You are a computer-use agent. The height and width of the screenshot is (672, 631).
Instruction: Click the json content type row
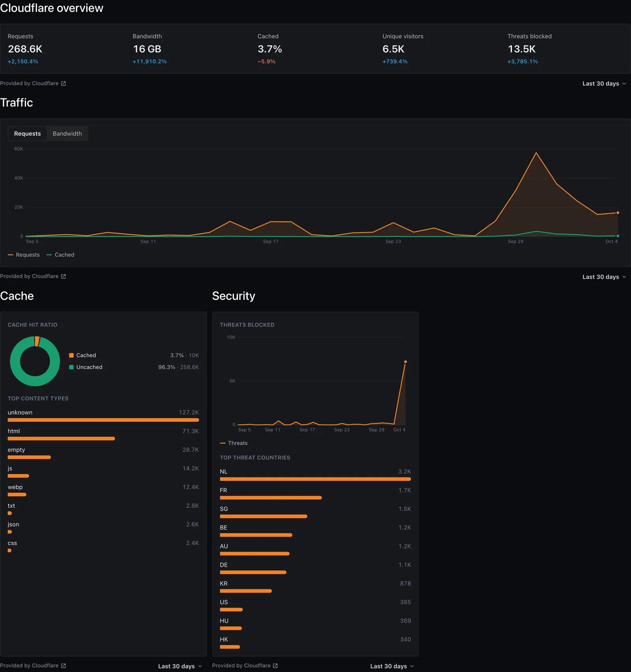pos(103,528)
